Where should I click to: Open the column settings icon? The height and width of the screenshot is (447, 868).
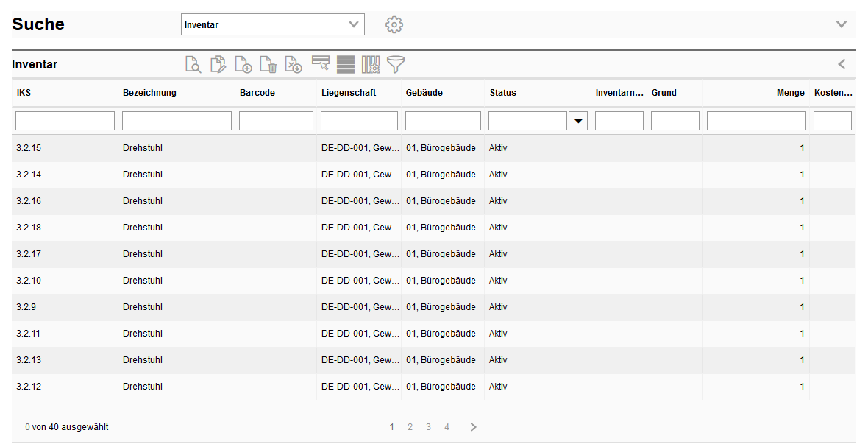point(371,65)
